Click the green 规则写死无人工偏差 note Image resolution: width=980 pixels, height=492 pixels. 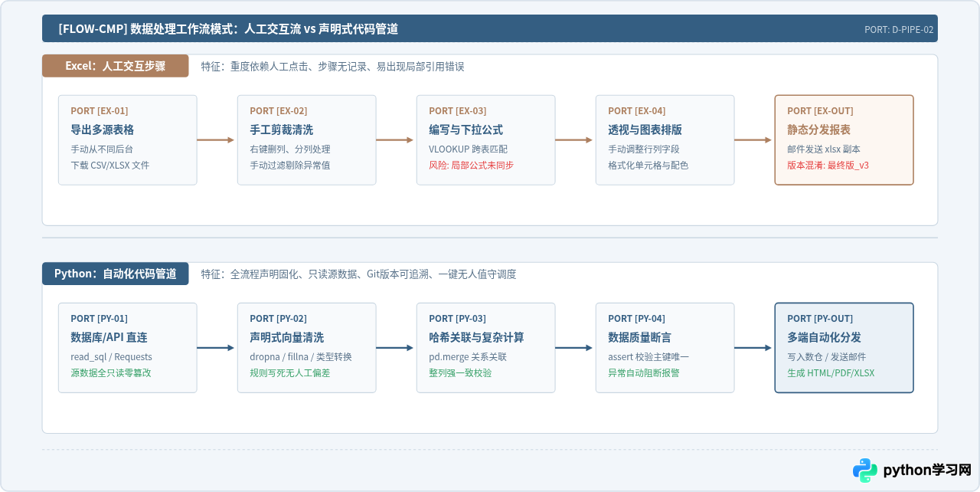(x=290, y=372)
